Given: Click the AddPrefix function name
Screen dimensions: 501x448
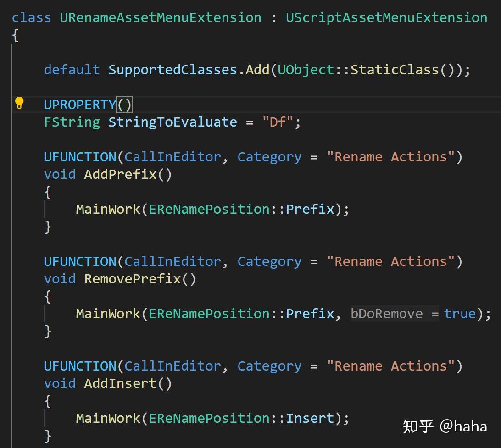Looking at the screenshot, I should pos(120,174).
